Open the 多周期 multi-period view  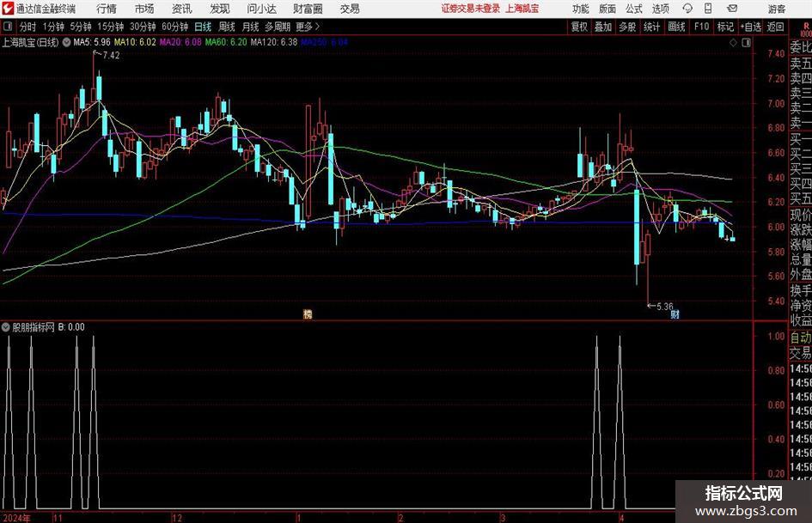pos(278,27)
